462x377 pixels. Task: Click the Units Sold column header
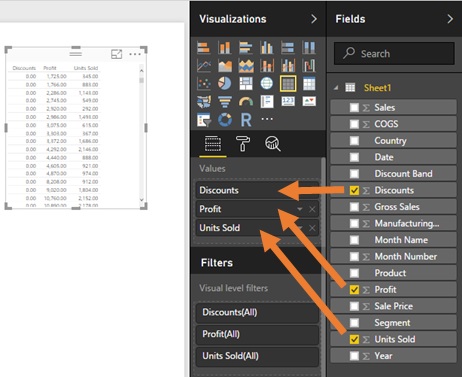point(86,68)
